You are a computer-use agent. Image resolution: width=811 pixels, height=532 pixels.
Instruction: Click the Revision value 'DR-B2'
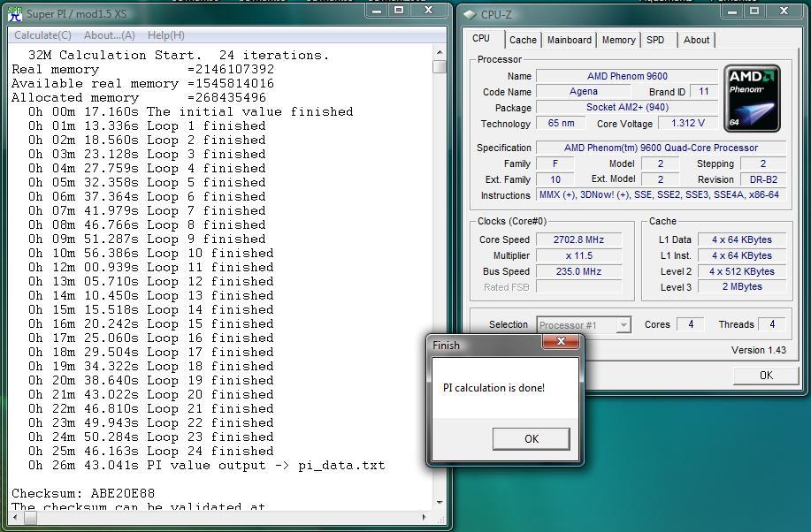763,179
